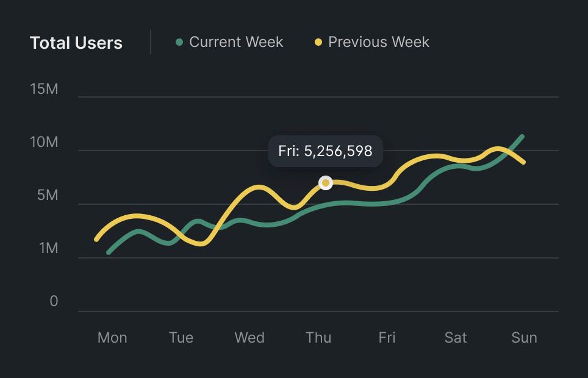
Task: Select Sun on the x-axis
Action: 525,338
